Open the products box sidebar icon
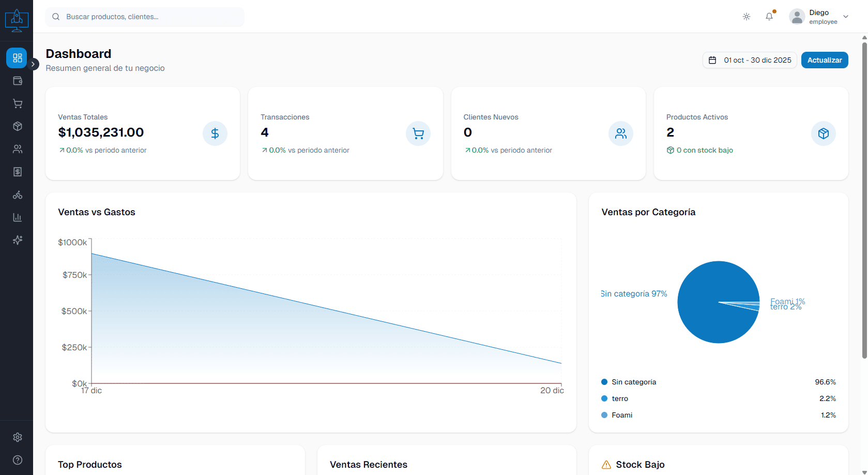 coord(17,126)
